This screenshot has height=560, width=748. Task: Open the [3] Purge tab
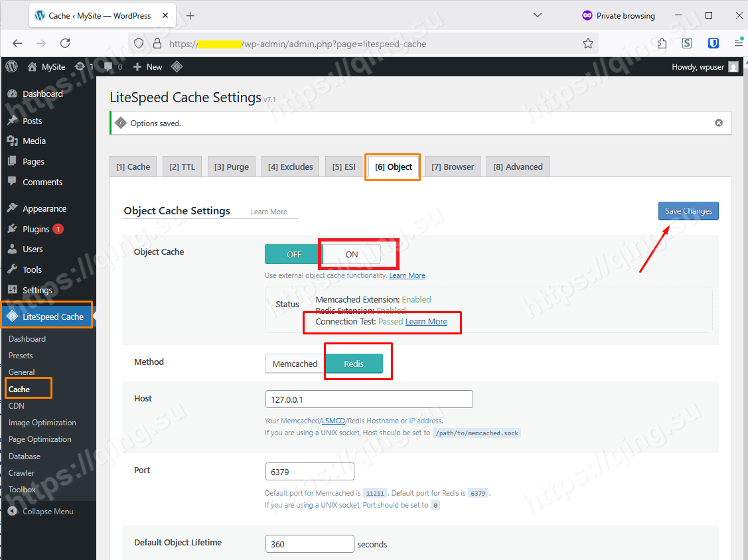tap(232, 167)
